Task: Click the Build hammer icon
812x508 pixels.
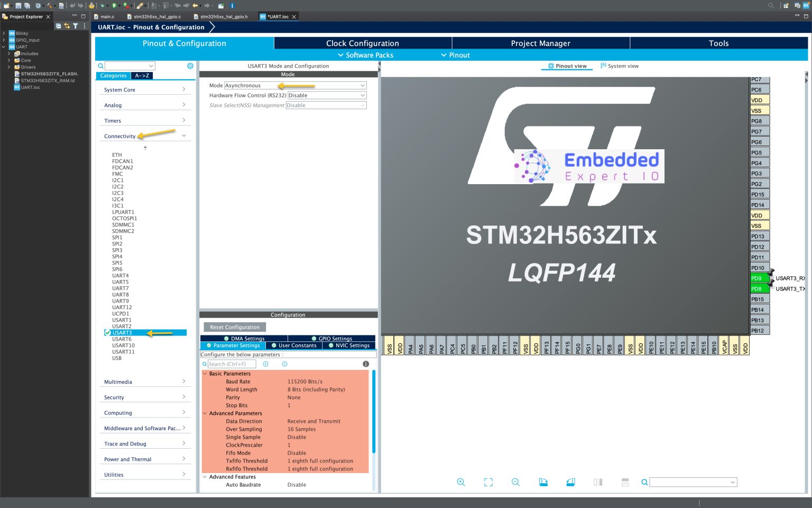Action: (x=50, y=6)
